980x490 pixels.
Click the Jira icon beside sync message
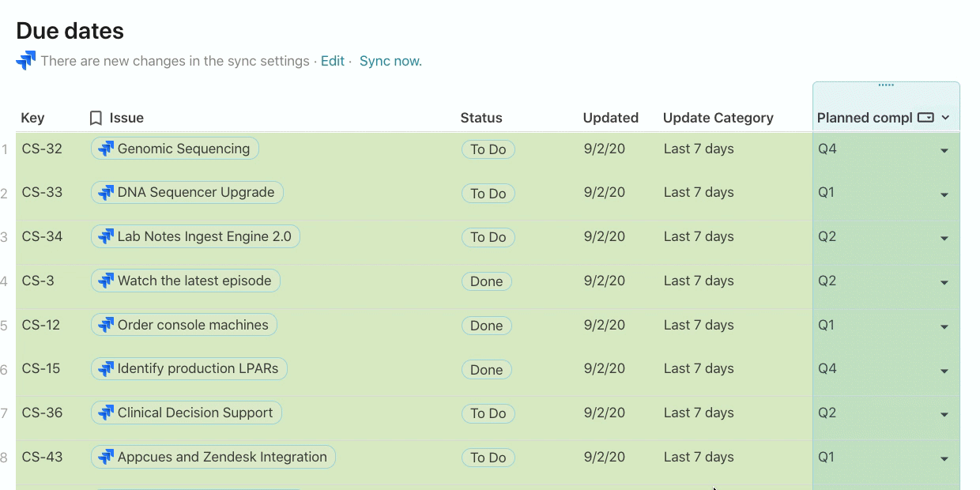click(x=26, y=60)
